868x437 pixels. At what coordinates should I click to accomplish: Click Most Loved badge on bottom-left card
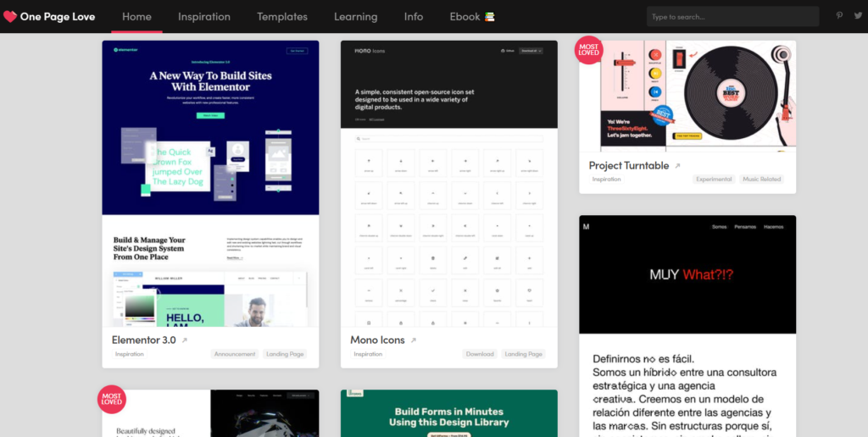pos(112,400)
